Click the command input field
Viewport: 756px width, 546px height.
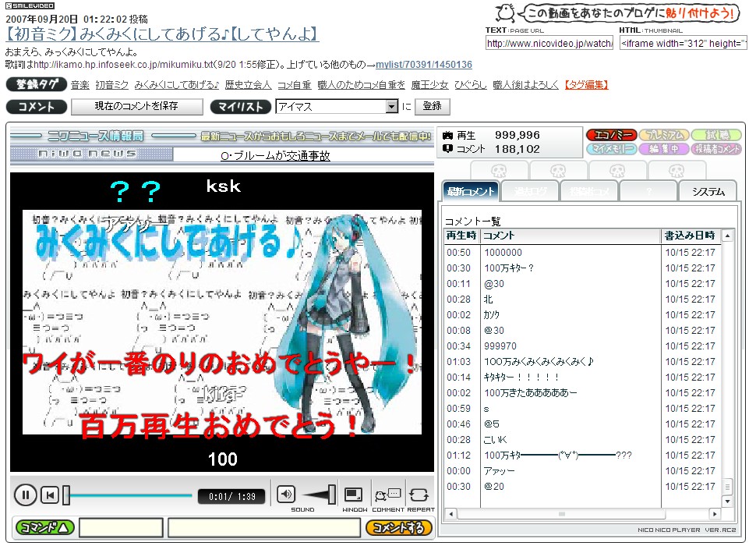(121, 528)
